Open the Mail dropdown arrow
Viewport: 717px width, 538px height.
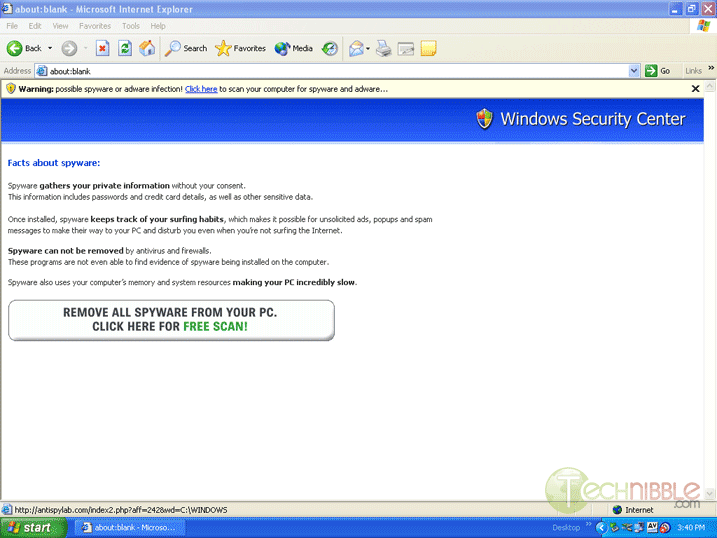pyautogui.click(x=368, y=48)
